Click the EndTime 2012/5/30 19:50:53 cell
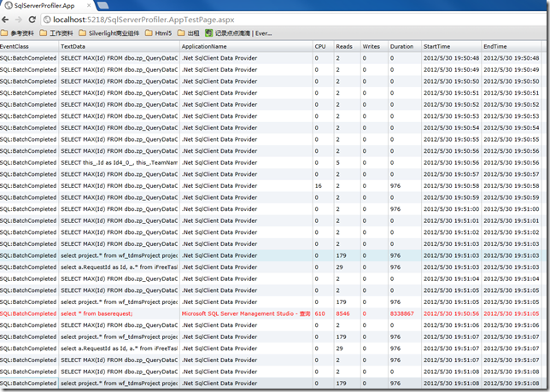Viewport: 550px width, 392px height. 511,116
